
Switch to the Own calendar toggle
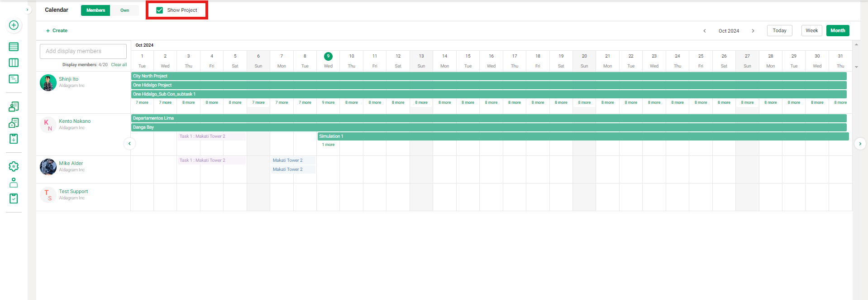(124, 10)
